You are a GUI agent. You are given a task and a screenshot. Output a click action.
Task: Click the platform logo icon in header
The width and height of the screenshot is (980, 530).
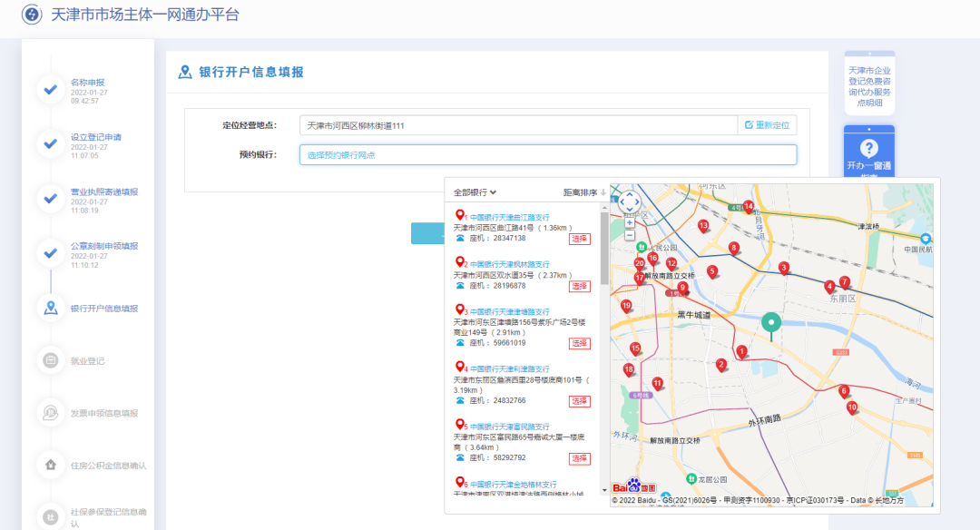tap(32, 15)
